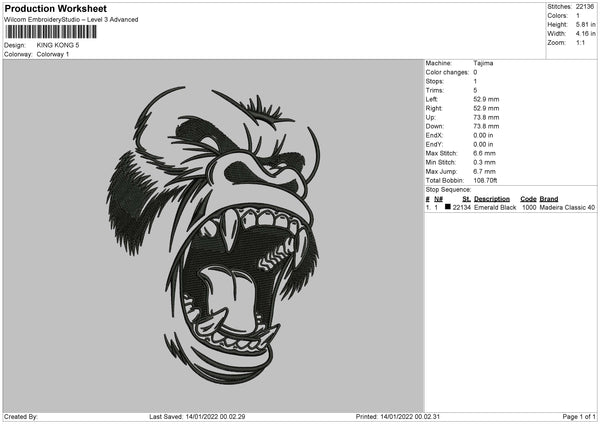Click the 'Trims:' label
The image size is (600, 424).
pyautogui.click(x=435, y=90)
